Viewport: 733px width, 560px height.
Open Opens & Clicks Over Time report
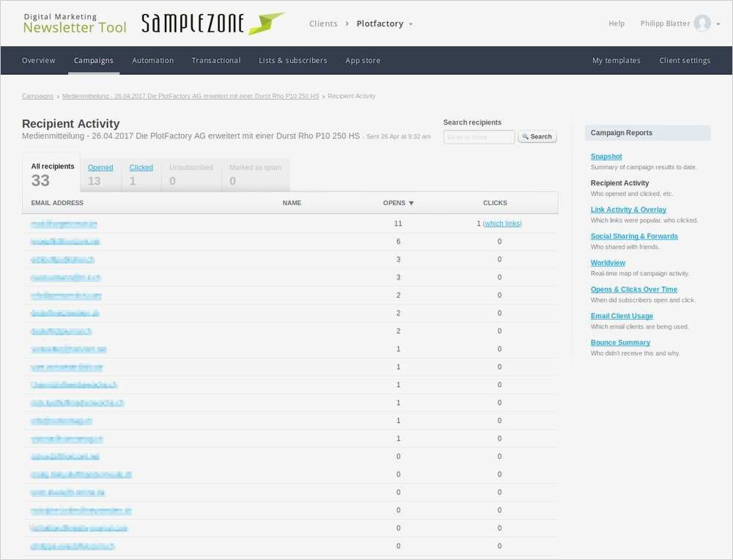(x=633, y=290)
